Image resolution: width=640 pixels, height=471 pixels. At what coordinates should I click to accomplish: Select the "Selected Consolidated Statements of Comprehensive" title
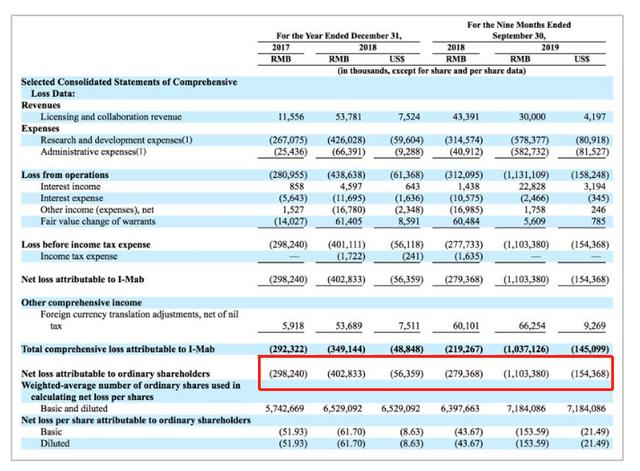(130, 81)
